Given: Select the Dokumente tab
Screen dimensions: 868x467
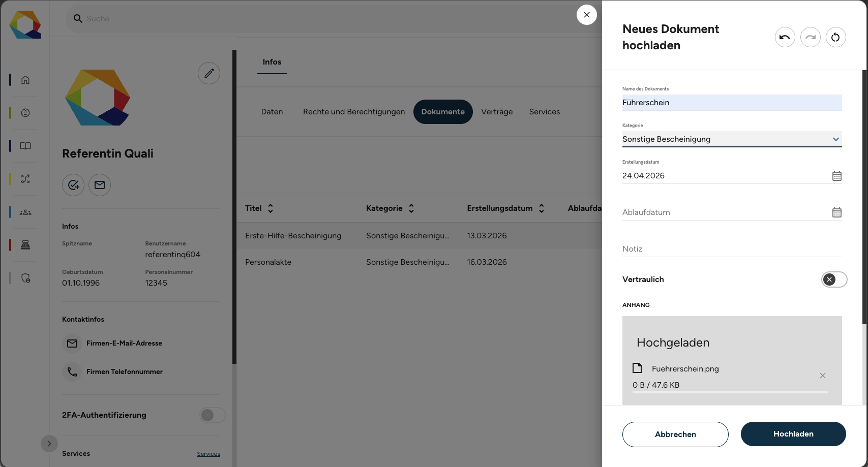Looking at the screenshot, I should pyautogui.click(x=443, y=112).
